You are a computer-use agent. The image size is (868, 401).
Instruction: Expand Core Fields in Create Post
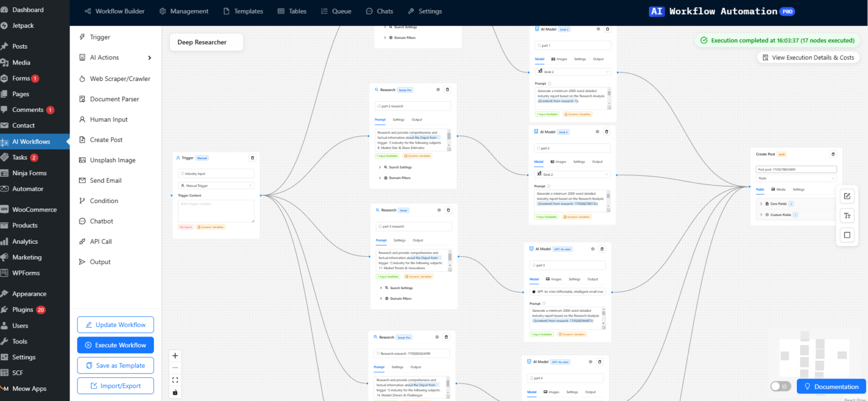click(796, 204)
